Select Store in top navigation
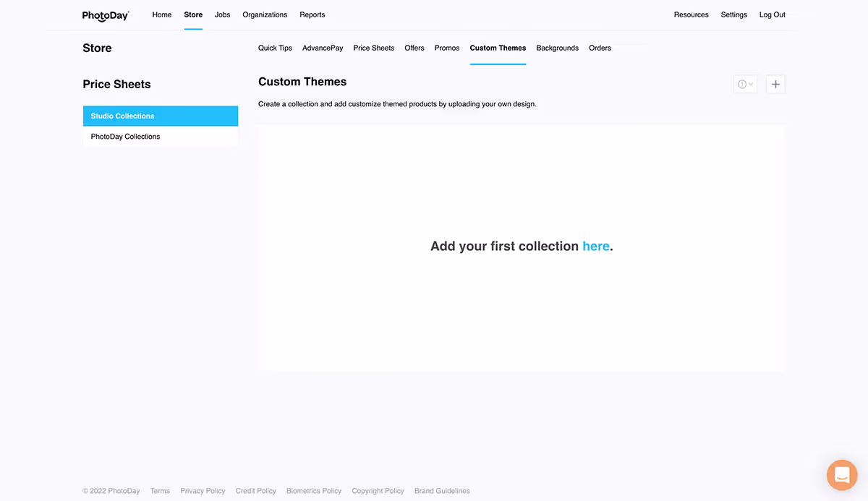 (x=193, y=14)
